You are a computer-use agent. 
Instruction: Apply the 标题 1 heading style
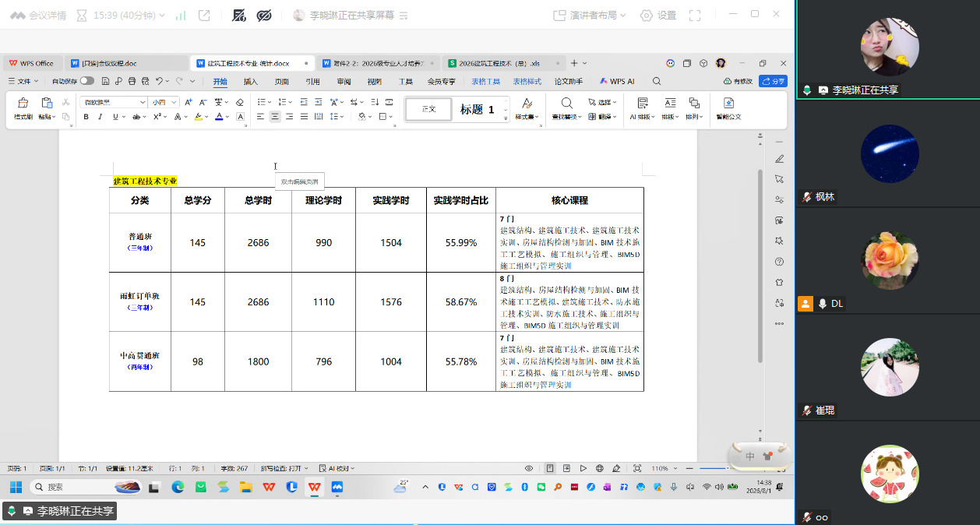point(477,110)
